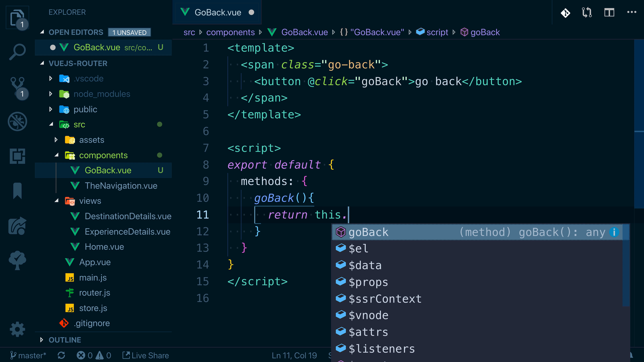Click the info icon on goBack suggestion
644x362 pixels.
(x=614, y=232)
